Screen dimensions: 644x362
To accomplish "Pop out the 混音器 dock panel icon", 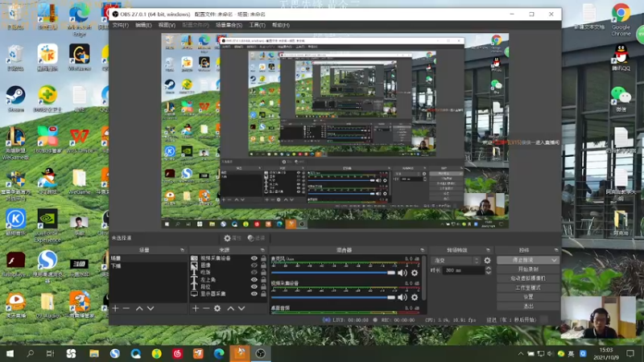I will point(422,250).
